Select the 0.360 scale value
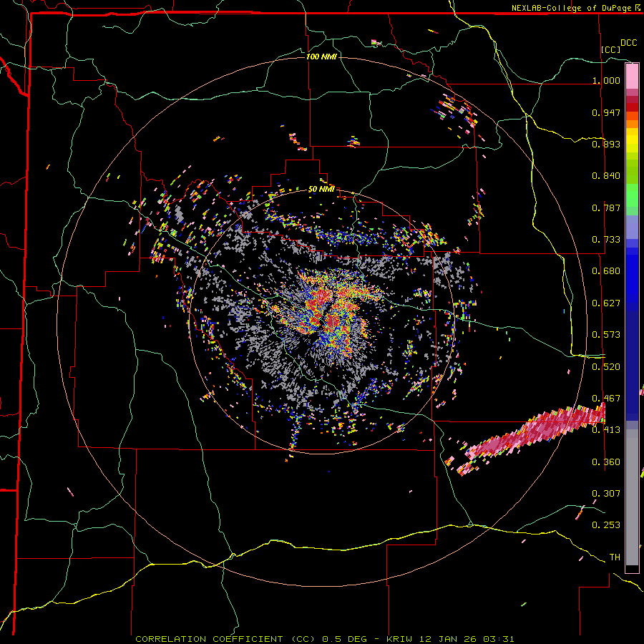This screenshot has width=644, height=644. (606, 462)
